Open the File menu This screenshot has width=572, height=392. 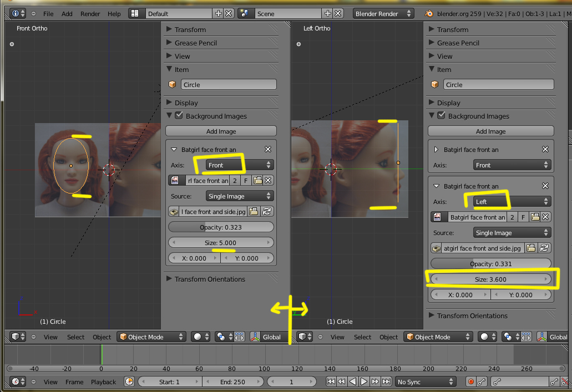48,13
